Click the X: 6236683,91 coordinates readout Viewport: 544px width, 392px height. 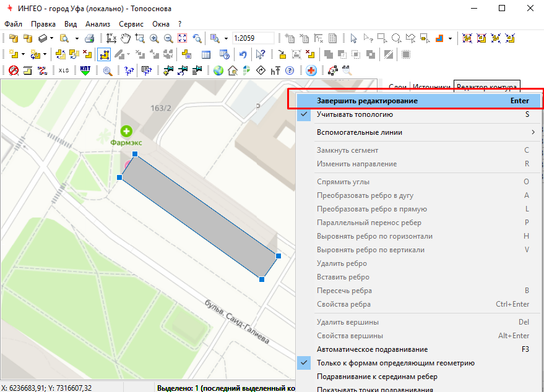tap(47, 388)
